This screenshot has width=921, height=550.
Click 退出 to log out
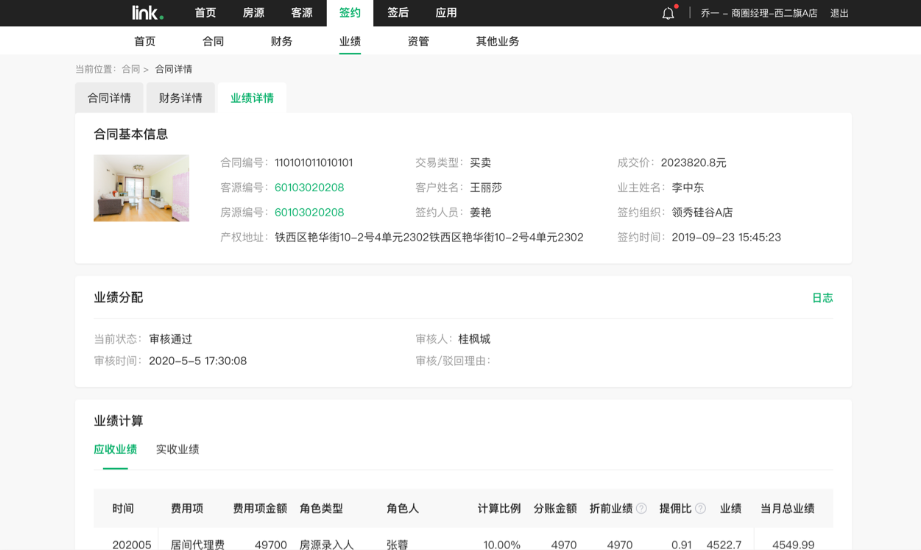839,13
